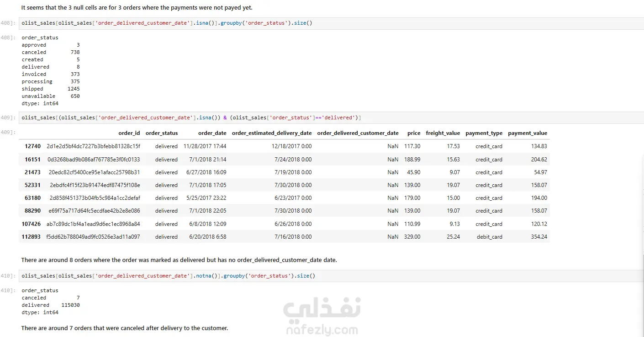
Task: Click the 'approved 3' output line
Action: [x=51, y=45]
